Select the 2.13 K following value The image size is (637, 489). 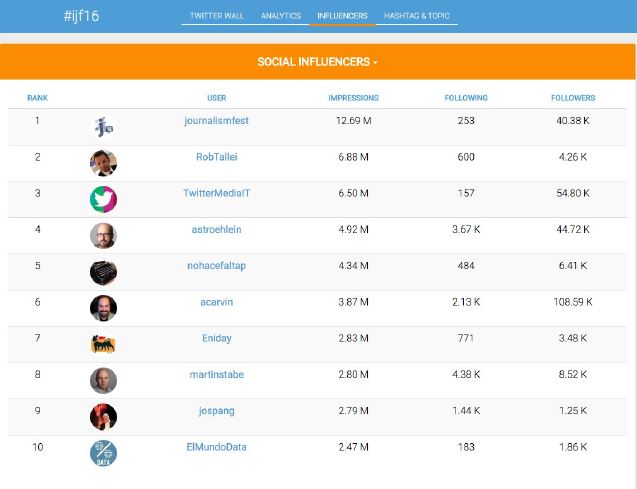point(466,302)
